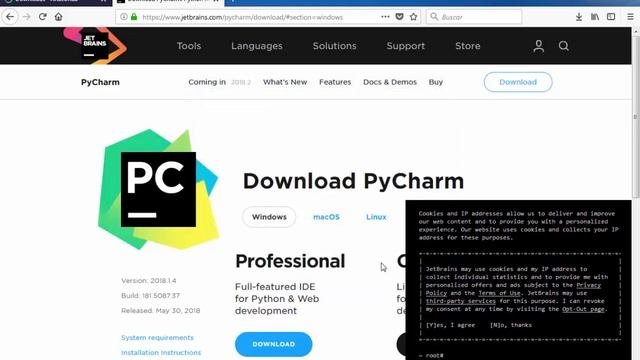
Task: Select the Build: 181.5087.37 text
Action: tap(150, 296)
